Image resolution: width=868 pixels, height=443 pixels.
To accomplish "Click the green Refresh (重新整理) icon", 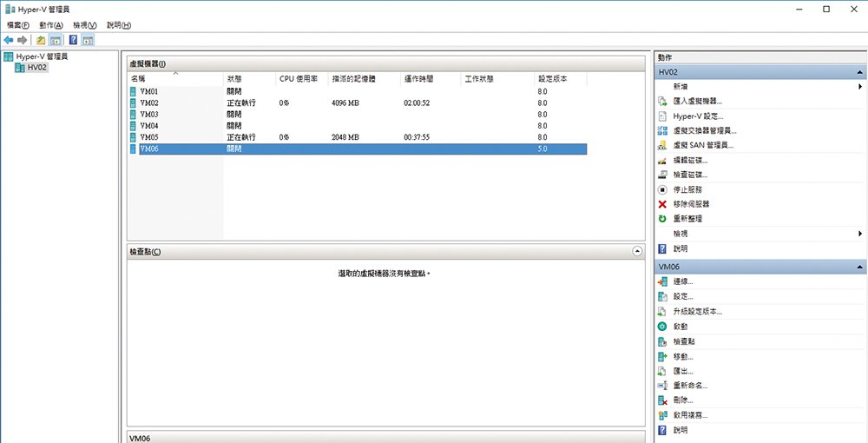I will coord(662,219).
